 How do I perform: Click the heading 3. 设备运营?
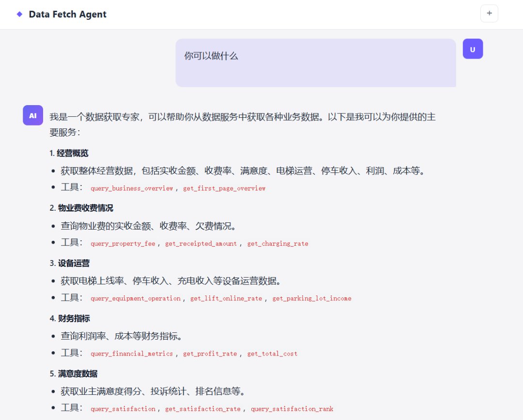coord(70,263)
